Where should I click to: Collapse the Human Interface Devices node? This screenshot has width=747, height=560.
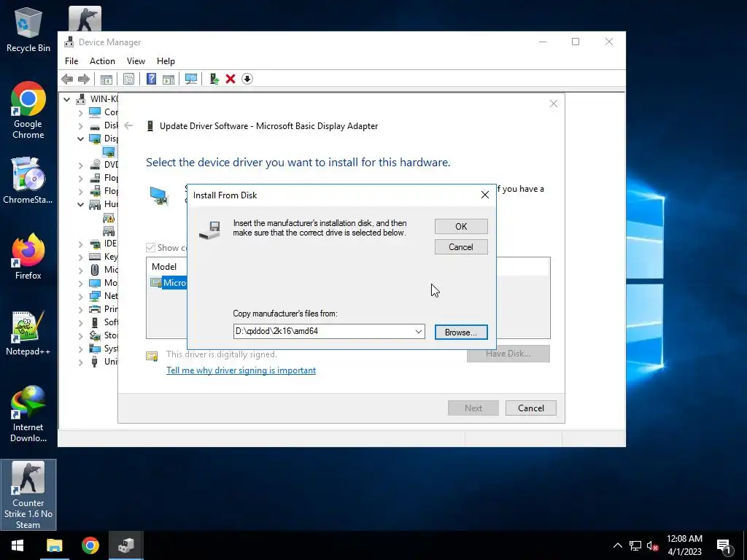[80, 204]
